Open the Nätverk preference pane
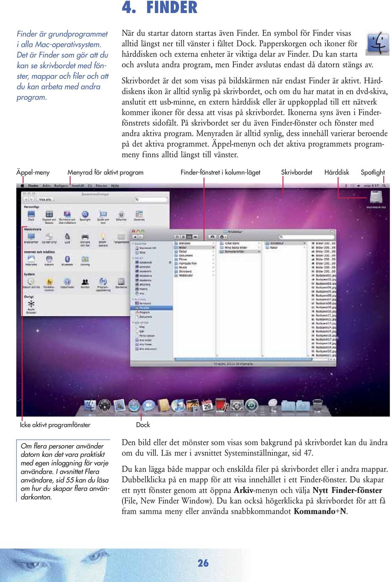Screen dimensions: 392x582 (x=49, y=261)
